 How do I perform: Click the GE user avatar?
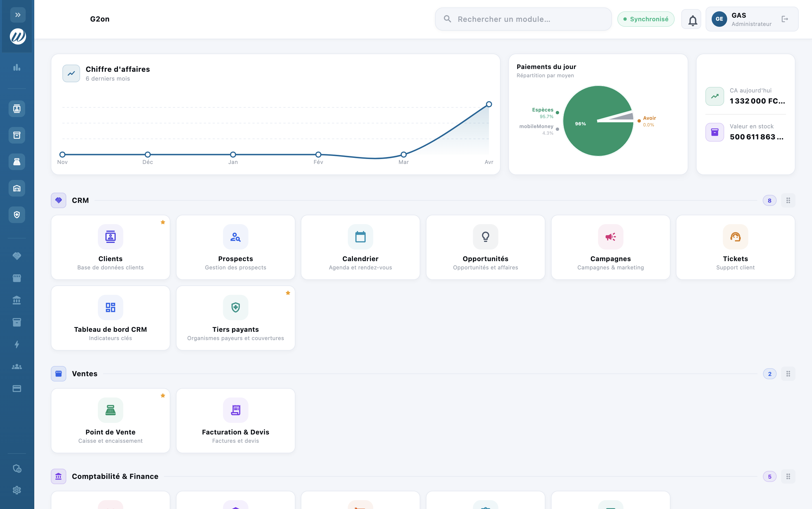tap(719, 19)
